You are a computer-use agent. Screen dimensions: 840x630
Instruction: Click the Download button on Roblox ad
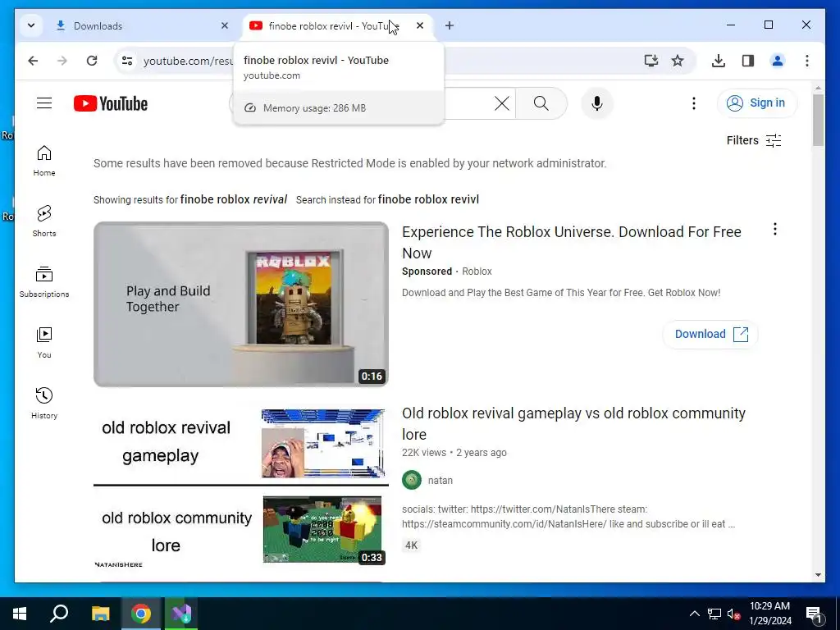click(x=710, y=335)
